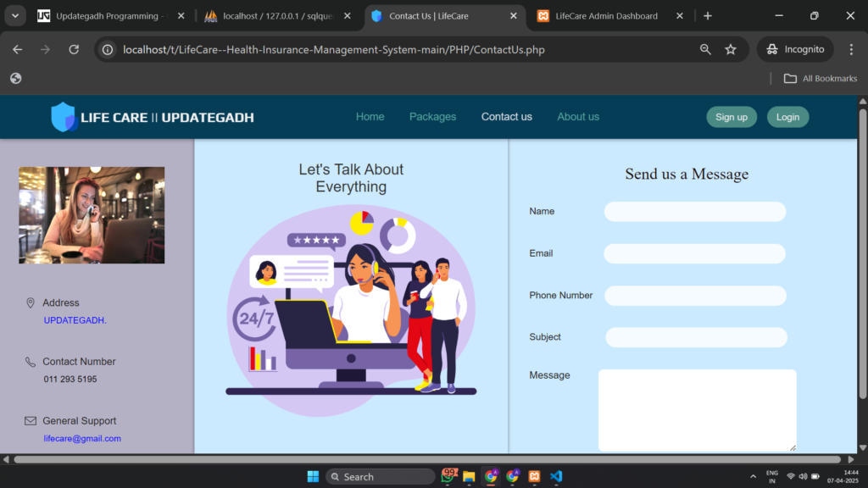Click the browser back arrow
Viewport: 868px width, 488px height.
[x=18, y=49]
